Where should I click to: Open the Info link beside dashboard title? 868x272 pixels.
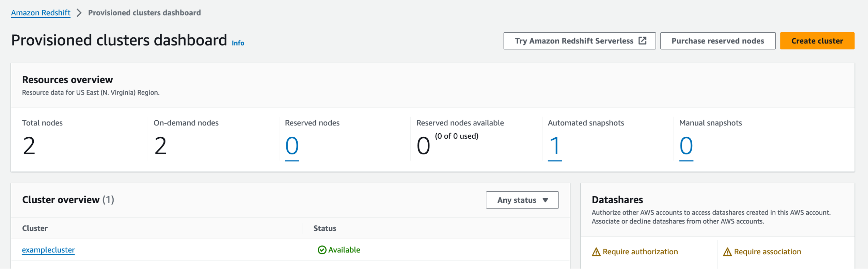pos(238,43)
